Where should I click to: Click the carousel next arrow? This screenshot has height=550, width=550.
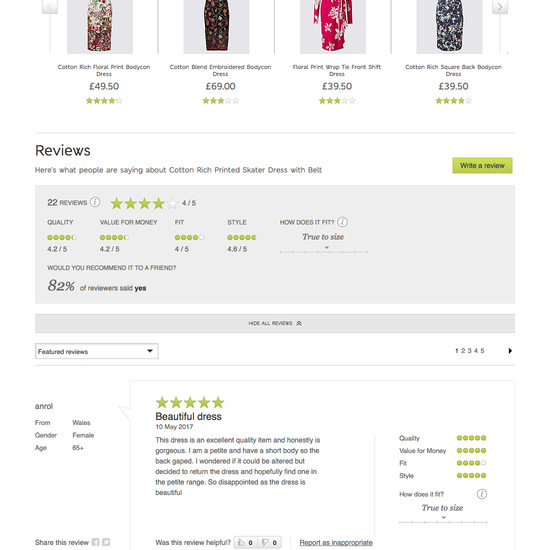click(x=500, y=6)
